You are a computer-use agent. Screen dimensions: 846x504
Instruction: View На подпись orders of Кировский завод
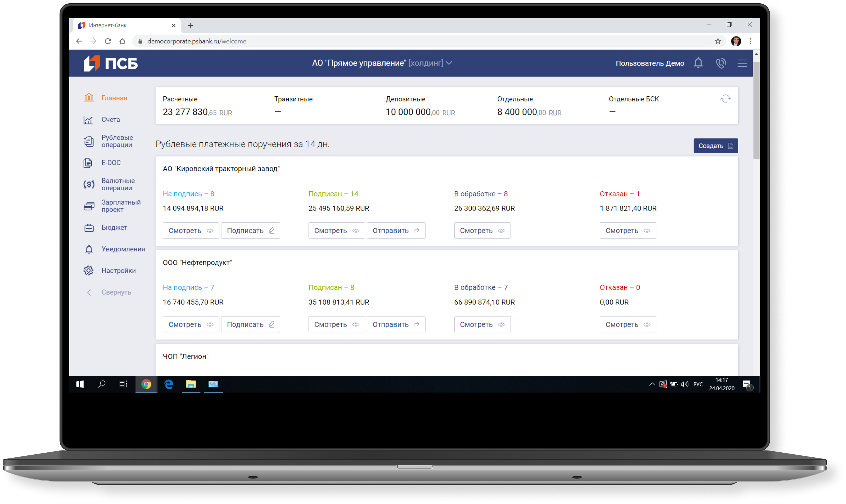pos(191,231)
